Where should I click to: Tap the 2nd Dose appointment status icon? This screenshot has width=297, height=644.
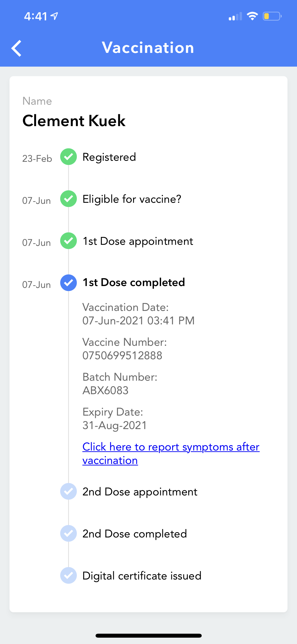coord(68,491)
